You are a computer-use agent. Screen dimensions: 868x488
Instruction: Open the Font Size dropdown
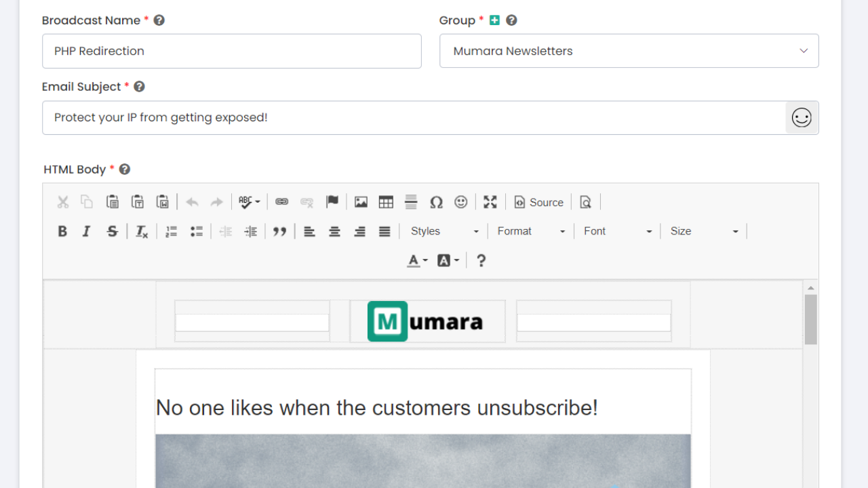[704, 232]
